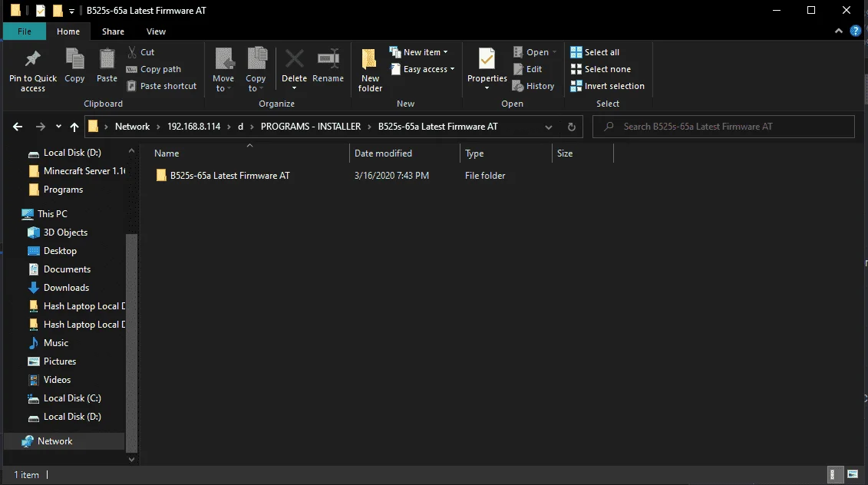
Task: Refresh the current folder
Action: click(x=571, y=127)
